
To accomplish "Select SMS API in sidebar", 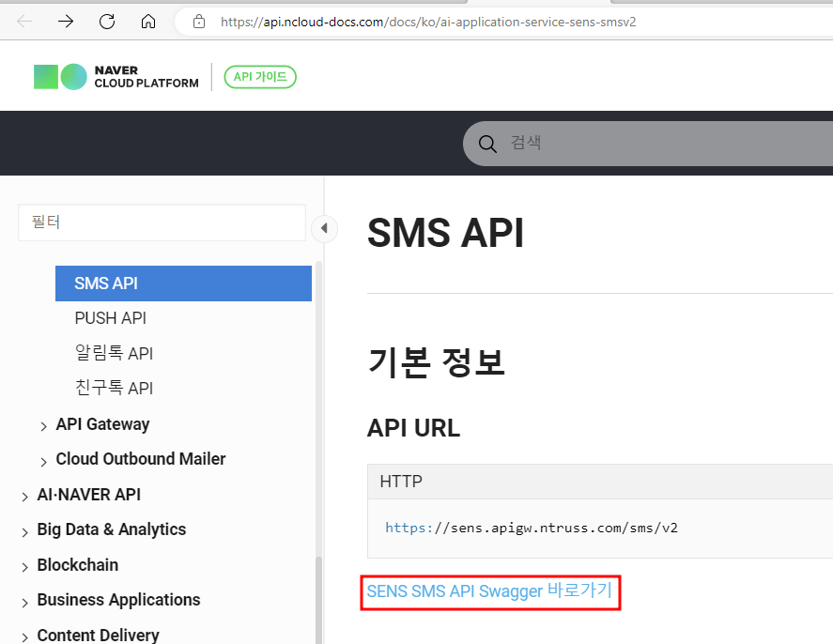I will [x=183, y=284].
